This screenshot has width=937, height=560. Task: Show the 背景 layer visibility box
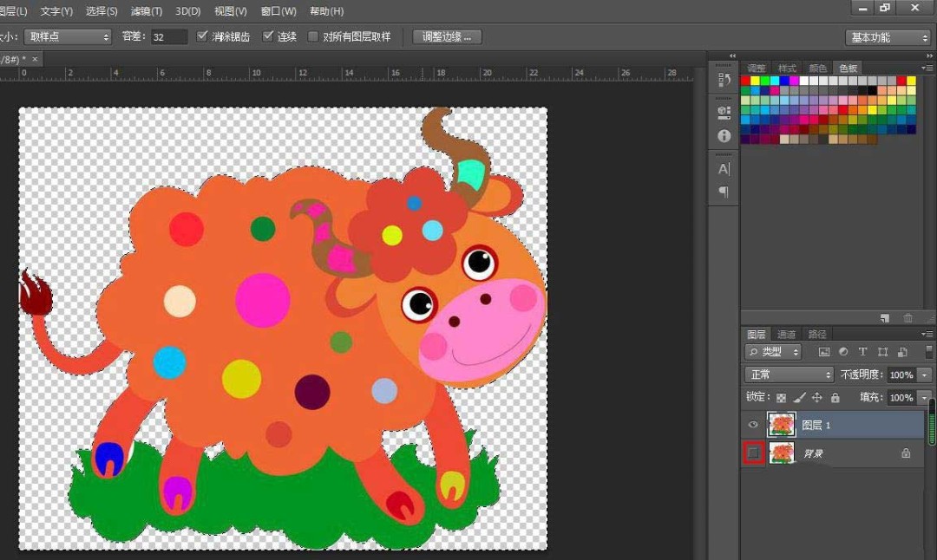point(753,453)
